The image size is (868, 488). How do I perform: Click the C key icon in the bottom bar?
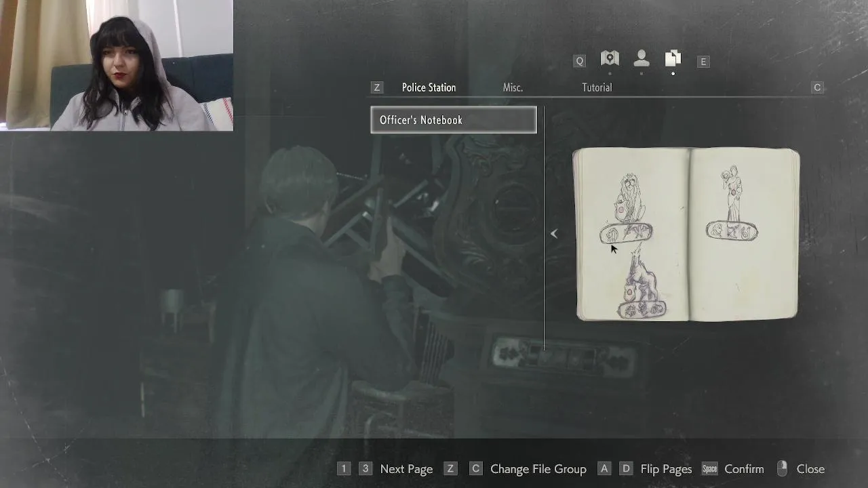[475, 469]
